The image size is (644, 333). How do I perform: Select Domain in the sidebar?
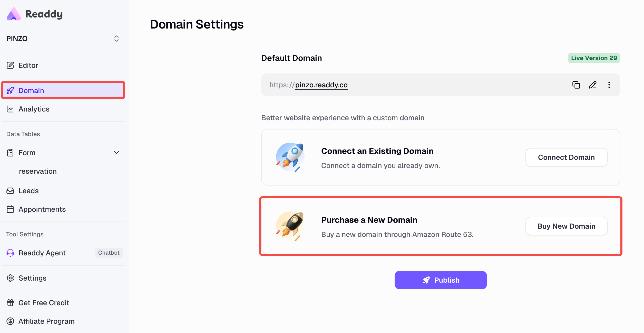pyautogui.click(x=31, y=90)
